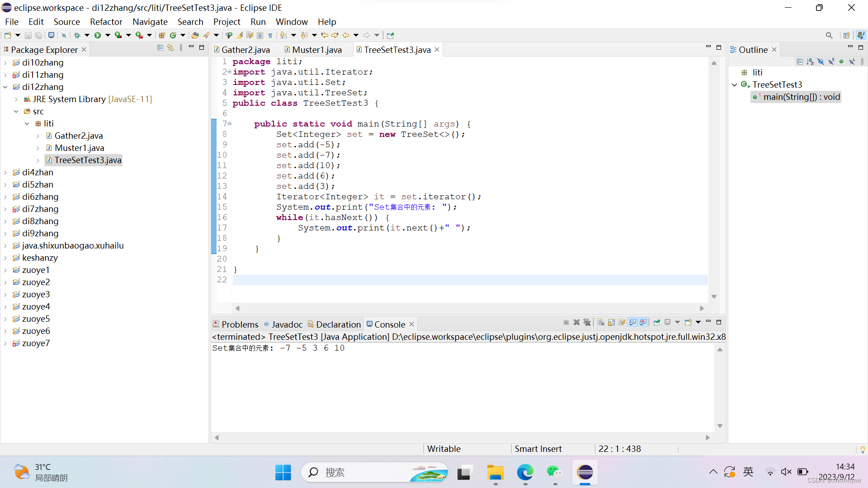The image size is (868, 488).
Task: Click Collapse All in Package Explorer
Action: point(160,48)
